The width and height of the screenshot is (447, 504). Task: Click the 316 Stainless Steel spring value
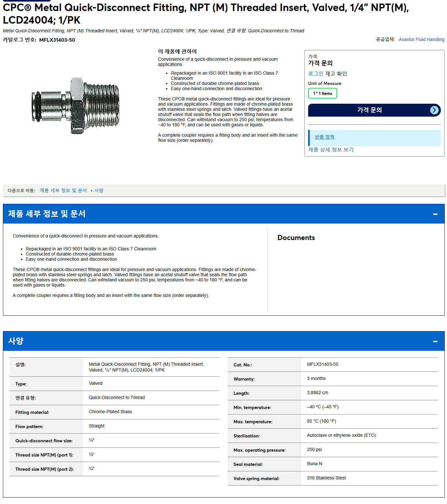326,478
